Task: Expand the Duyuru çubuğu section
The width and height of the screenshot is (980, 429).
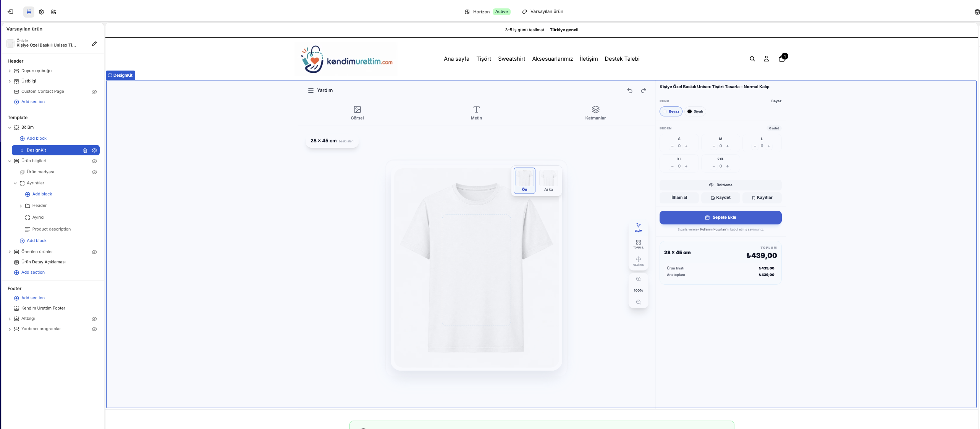Action: tap(10, 71)
